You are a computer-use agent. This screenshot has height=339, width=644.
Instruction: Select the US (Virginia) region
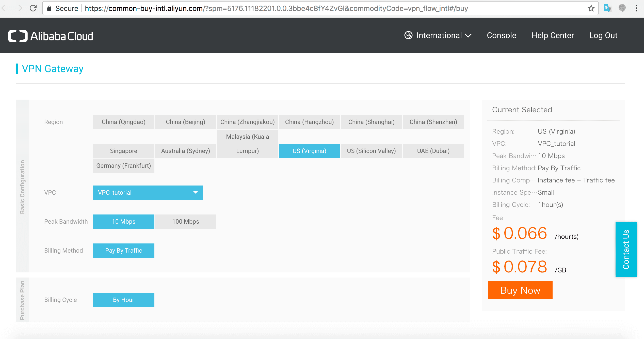point(310,151)
